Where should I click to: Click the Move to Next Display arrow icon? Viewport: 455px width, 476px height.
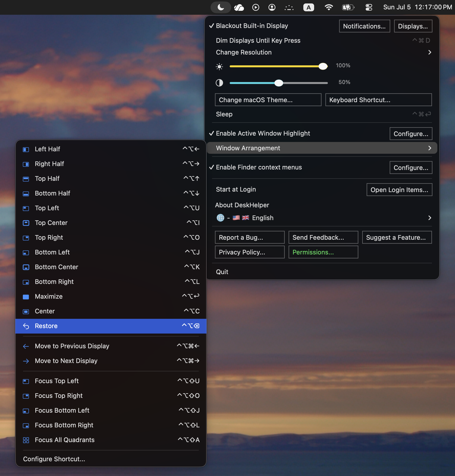click(26, 361)
